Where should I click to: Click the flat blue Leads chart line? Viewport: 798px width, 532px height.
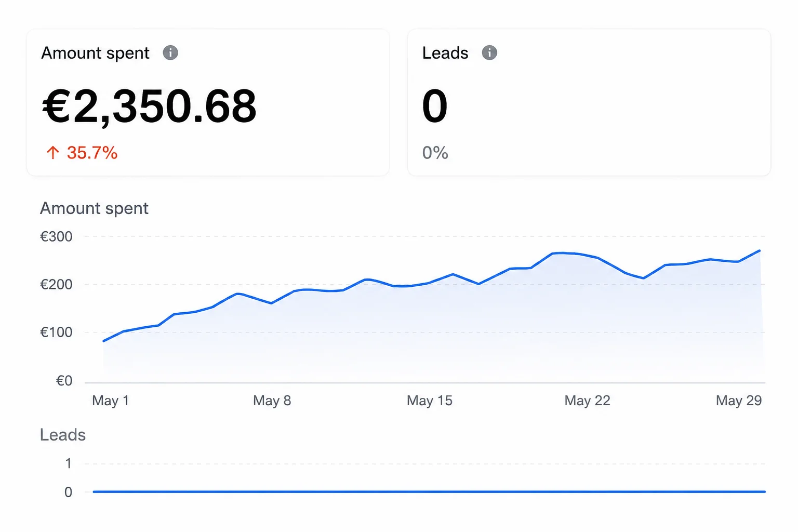coord(429,491)
